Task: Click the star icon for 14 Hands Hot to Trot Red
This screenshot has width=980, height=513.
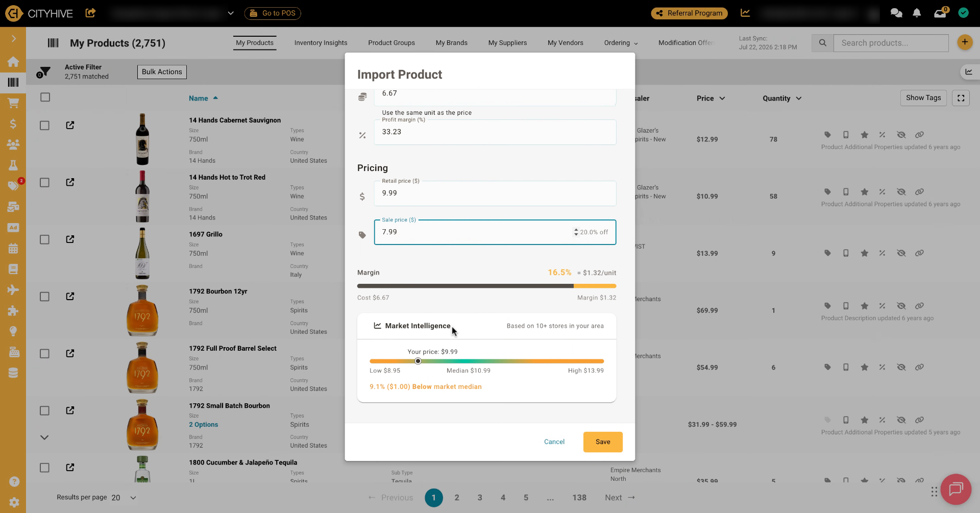Action: 864,192
